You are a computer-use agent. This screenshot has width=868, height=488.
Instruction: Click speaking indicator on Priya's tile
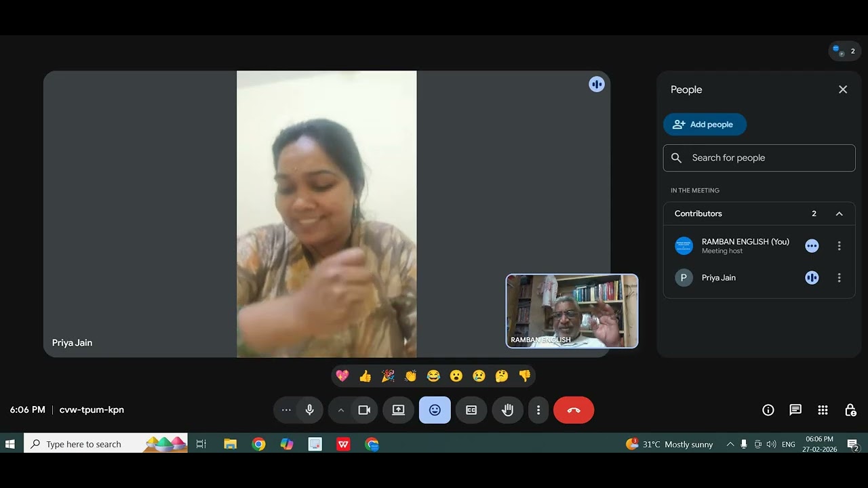click(597, 84)
